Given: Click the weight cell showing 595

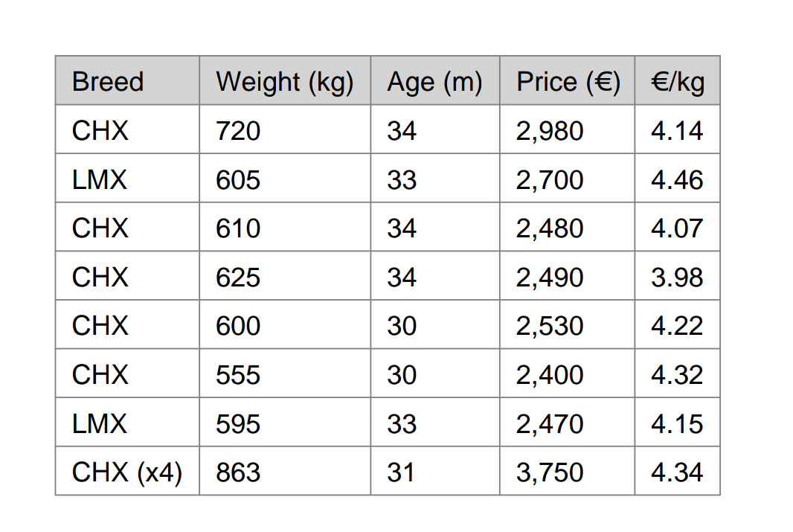Looking at the screenshot, I should pos(285,423).
